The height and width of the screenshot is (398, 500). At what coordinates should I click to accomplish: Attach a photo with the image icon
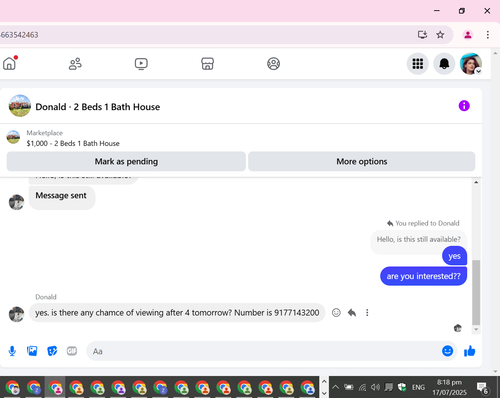click(32, 351)
